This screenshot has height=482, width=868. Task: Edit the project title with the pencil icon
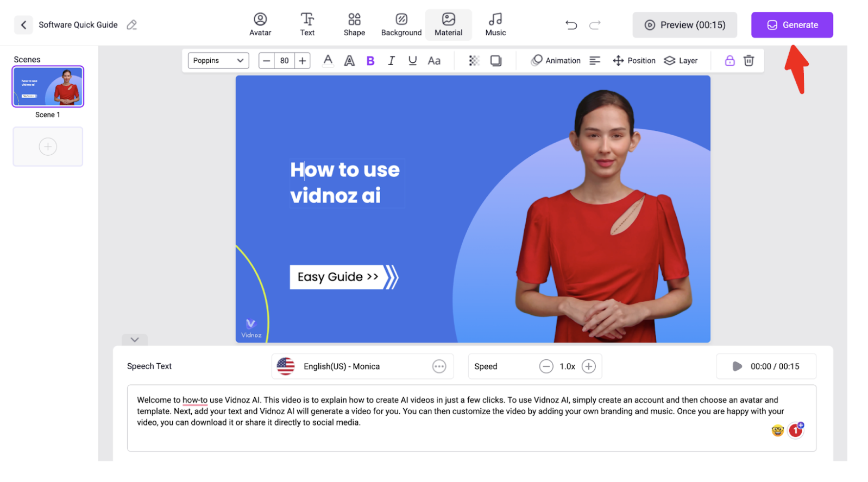(131, 25)
